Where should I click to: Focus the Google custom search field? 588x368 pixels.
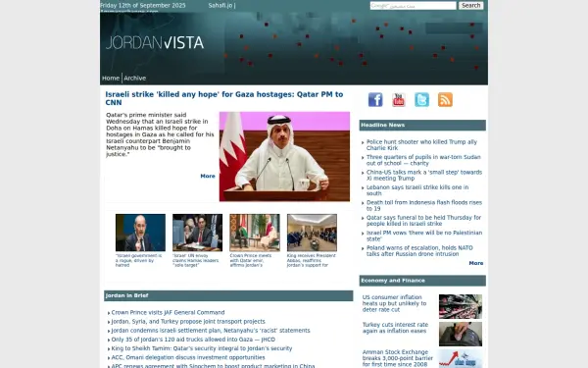[x=413, y=5]
